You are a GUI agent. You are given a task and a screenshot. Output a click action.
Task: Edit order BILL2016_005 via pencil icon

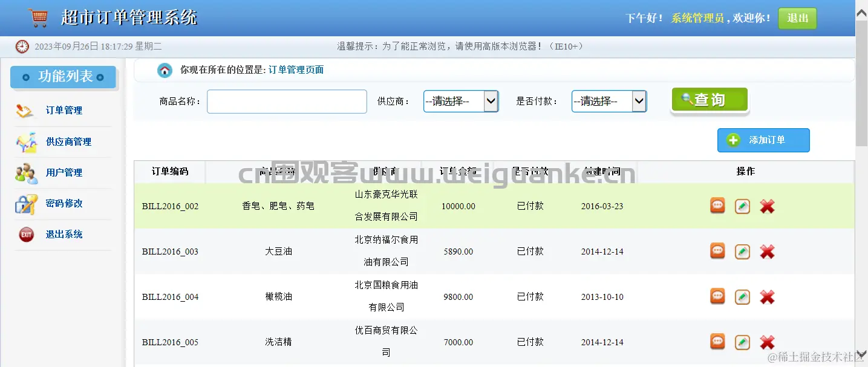[x=742, y=342]
